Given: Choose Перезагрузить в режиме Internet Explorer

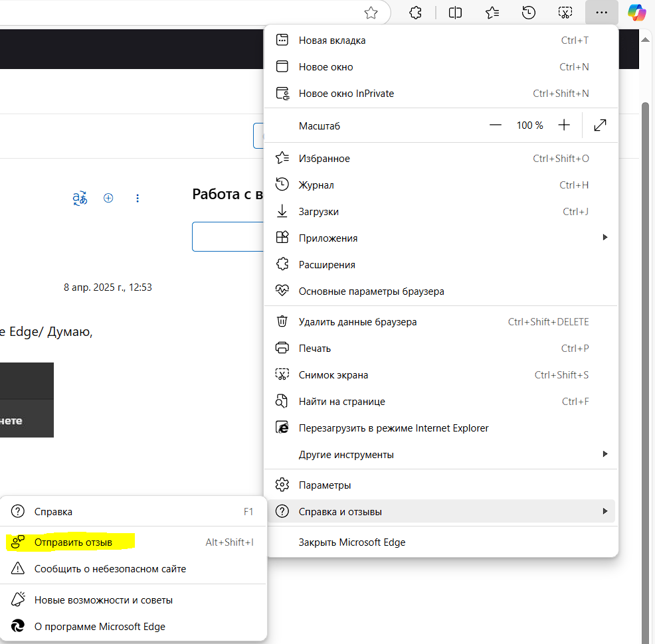Looking at the screenshot, I should 440,428.
